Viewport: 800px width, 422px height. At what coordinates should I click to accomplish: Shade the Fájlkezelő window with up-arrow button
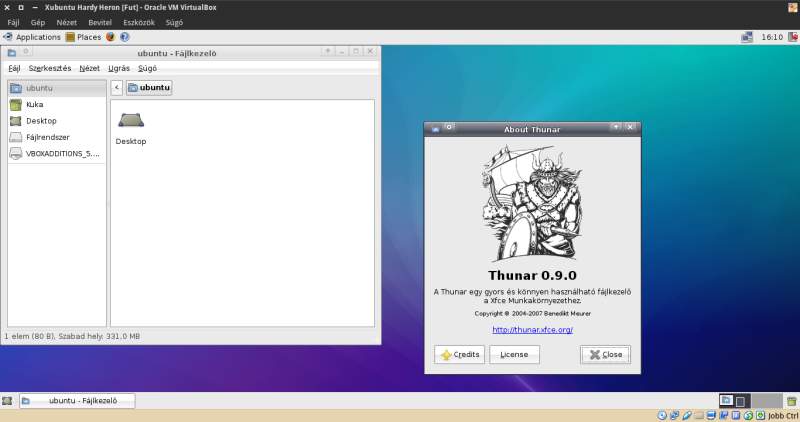(328, 51)
